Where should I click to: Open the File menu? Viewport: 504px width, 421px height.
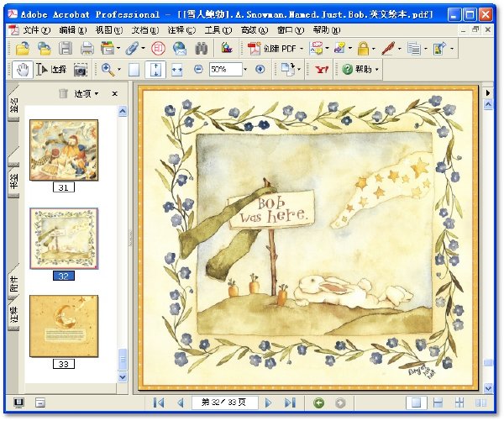click(x=37, y=30)
